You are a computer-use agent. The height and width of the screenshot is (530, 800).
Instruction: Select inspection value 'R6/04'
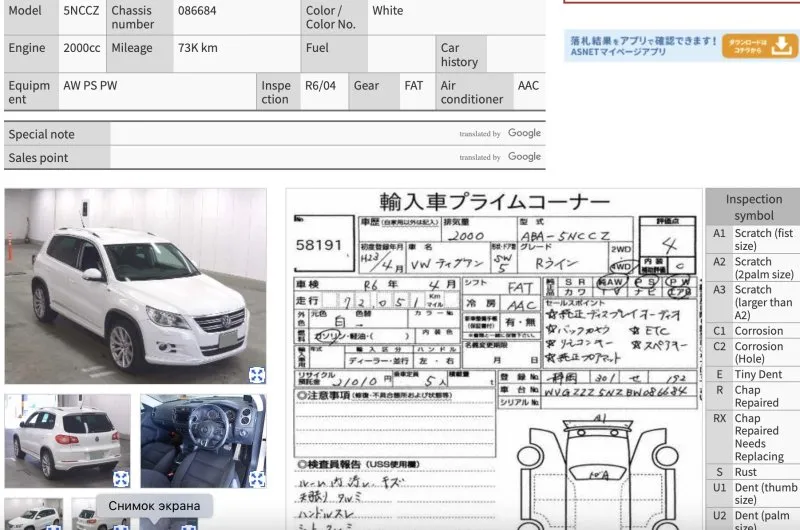point(320,86)
